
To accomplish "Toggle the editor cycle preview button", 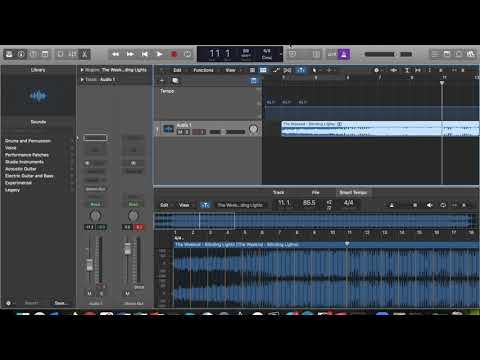I will coord(443,205).
